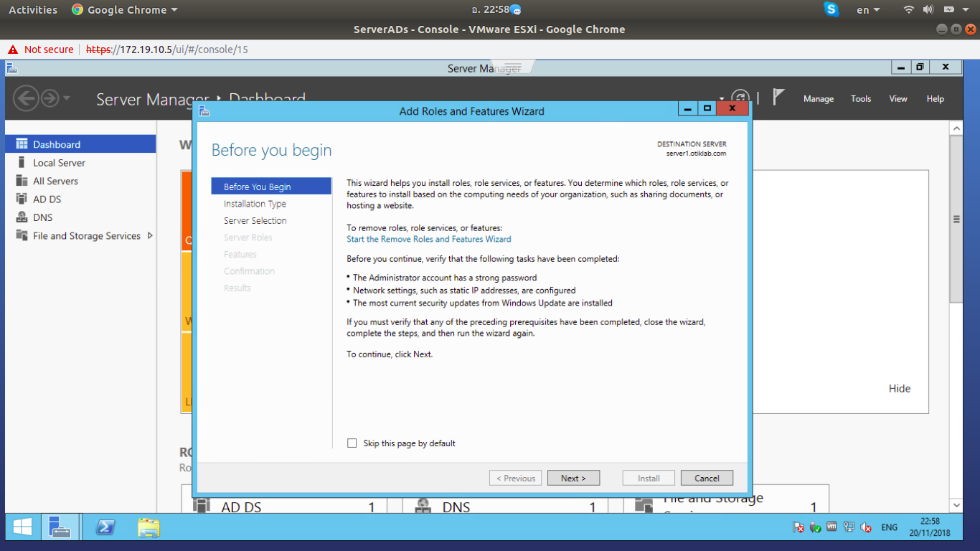
Task: Click the Action Center flag tray icon
Action: pyautogui.click(x=798, y=527)
